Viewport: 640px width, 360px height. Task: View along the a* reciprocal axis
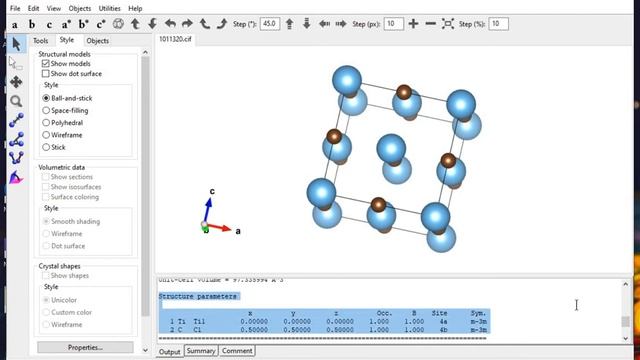(66, 24)
